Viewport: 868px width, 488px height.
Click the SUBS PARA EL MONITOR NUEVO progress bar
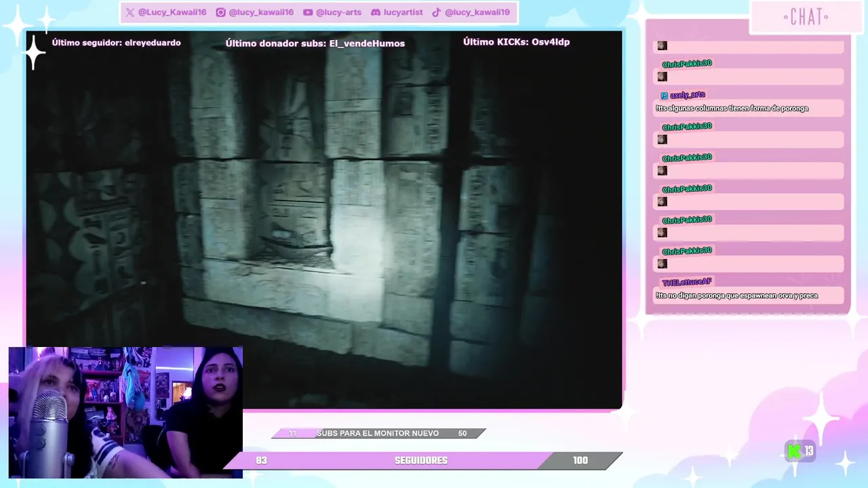[378, 433]
